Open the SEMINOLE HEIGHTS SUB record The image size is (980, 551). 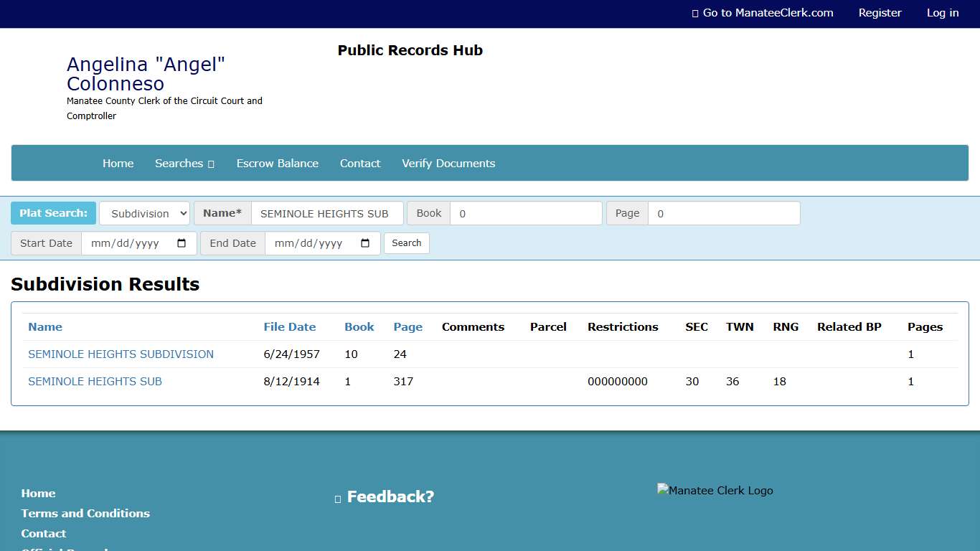(95, 381)
